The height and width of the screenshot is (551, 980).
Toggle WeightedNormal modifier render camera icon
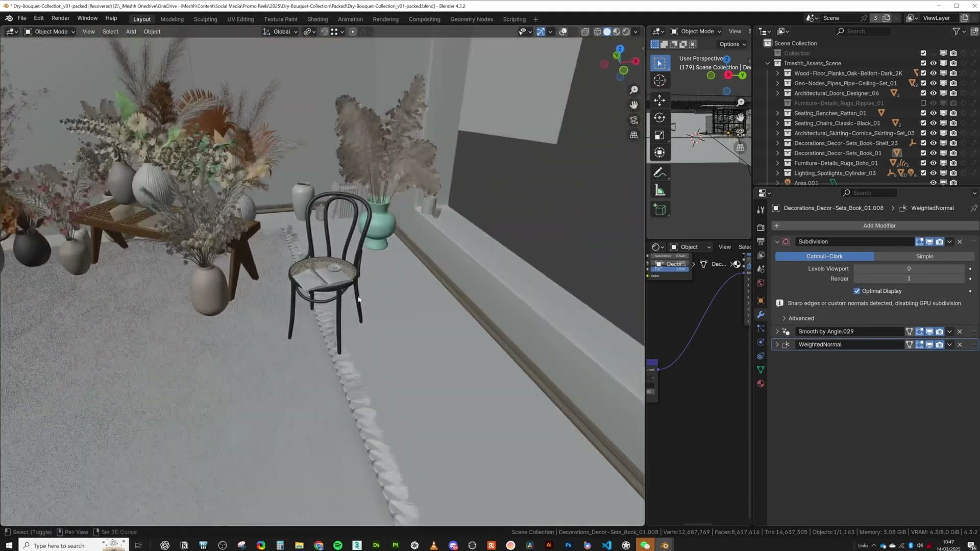(x=940, y=345)
